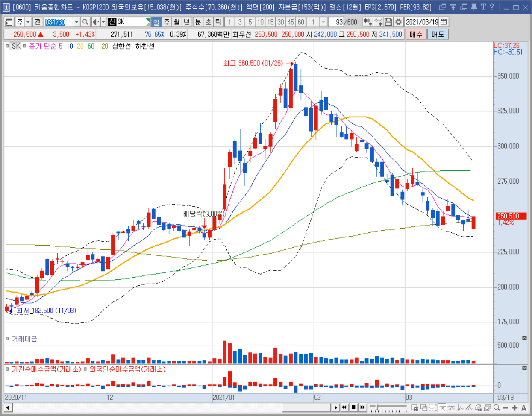Click the stock search magnifier icon
The height and width of the screenshot is (416, 532).
pyautogui.click(x=85, y=22)
